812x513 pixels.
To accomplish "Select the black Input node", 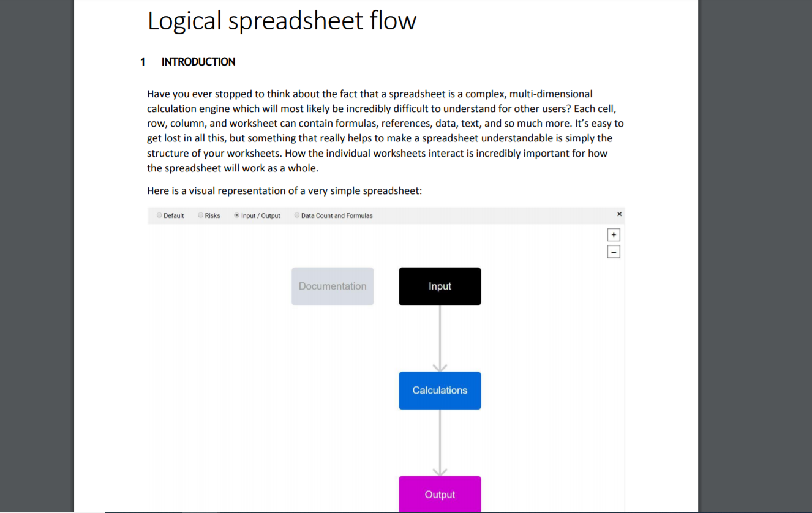I will [x=440, y=286].
